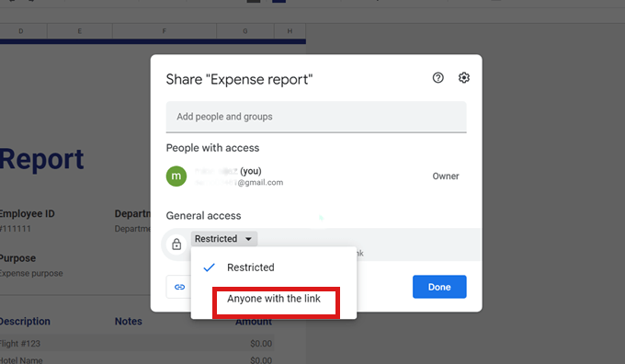The height and width of the screenshot is (364, 625).
Task: Click the Owner role label
Action: pyautogui.click(x=446, y=176)
